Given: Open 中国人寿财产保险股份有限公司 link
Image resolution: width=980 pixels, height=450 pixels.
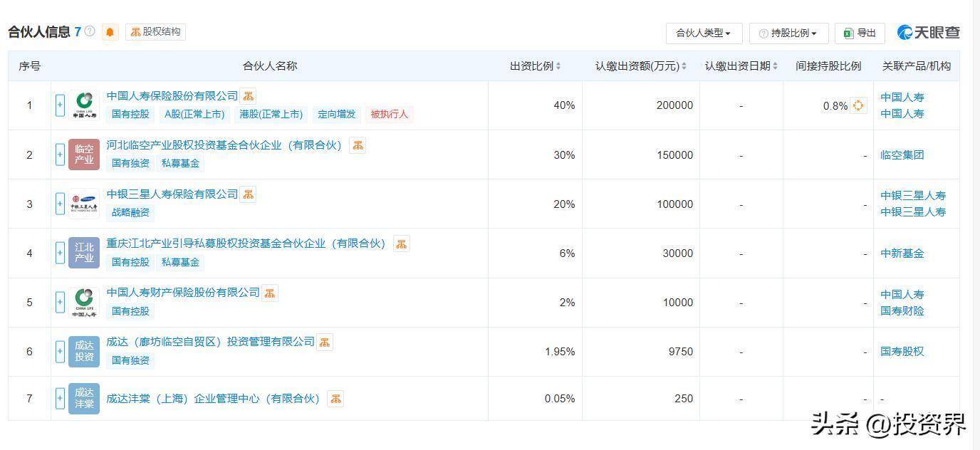Looking at the screenshot, I should click(183, 293).
